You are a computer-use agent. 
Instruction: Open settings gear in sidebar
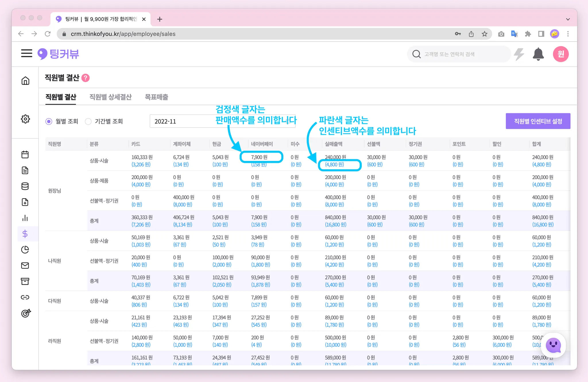click(25, 119)
